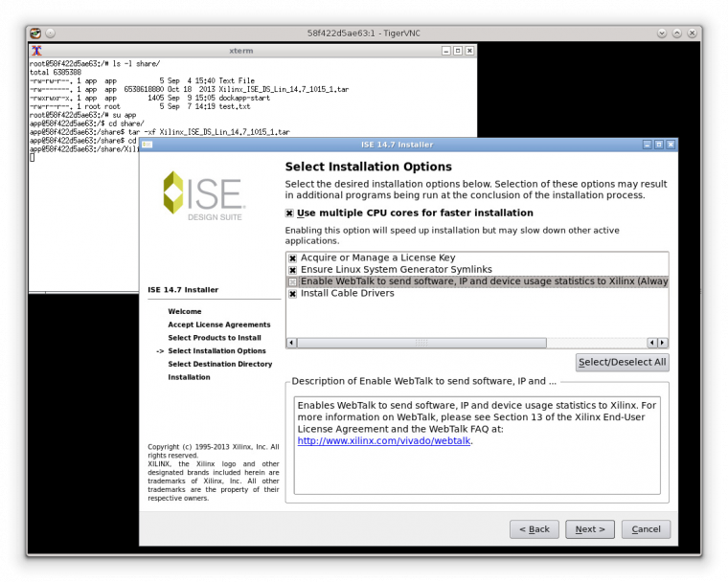Click the rightmost scroll arrow of the options list

pos(663,343)
